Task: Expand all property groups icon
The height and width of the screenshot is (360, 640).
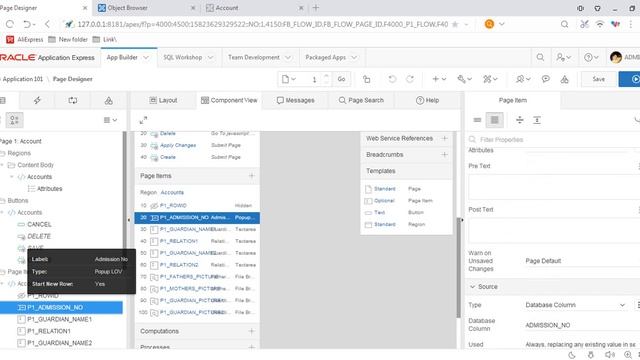Action: [x=537, y=120]
